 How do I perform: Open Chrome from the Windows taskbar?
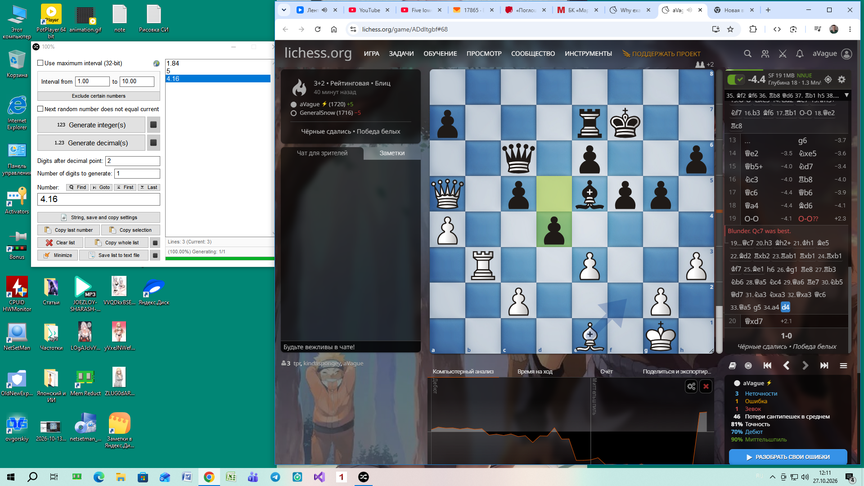point(209,477)
